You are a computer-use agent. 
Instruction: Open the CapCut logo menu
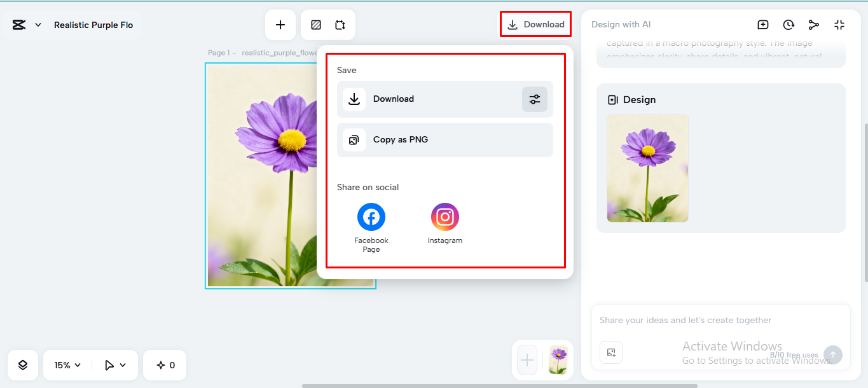click(x=19, y=25)
